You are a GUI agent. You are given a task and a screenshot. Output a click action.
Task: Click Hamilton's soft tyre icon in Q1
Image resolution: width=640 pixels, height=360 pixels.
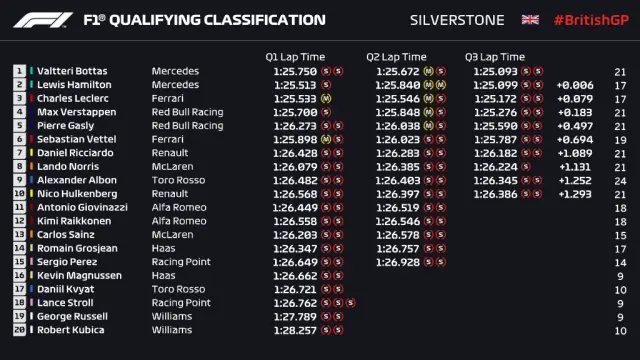pos(326,85)
